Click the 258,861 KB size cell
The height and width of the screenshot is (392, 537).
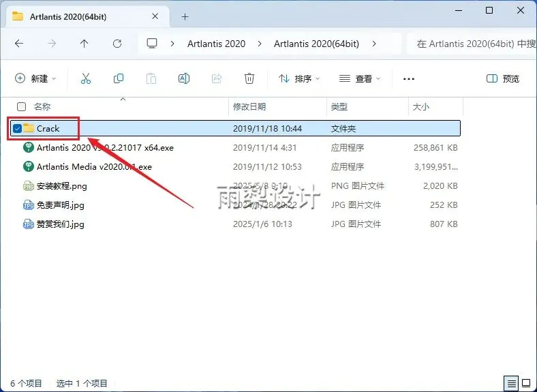click(435, 148)
